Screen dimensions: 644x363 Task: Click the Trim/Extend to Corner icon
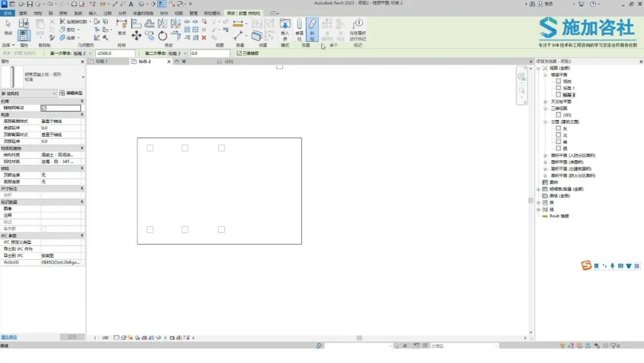(x=176, y=36)
